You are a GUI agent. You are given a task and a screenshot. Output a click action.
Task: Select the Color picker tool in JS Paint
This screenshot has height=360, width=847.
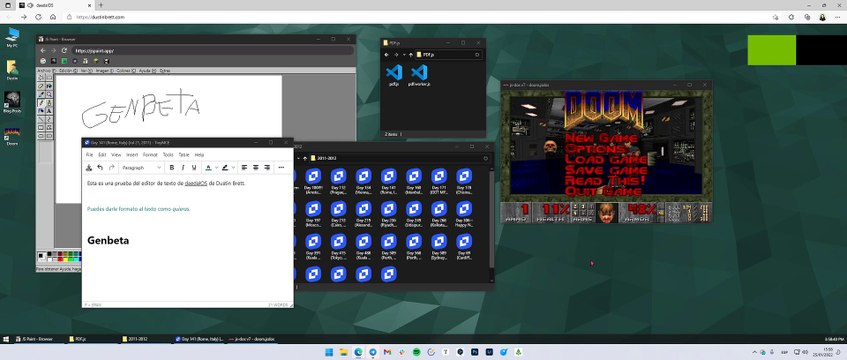41,95
